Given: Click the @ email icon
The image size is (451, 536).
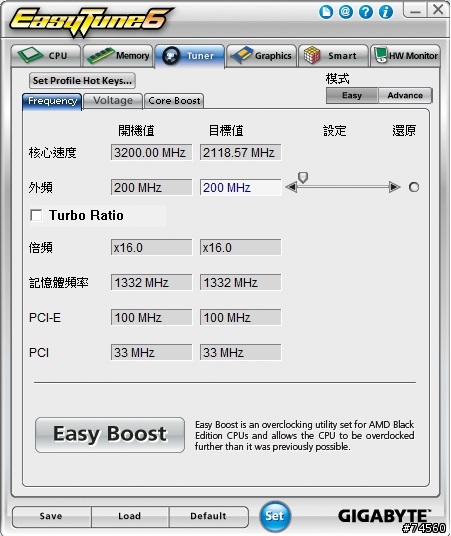Looking at the screenshot, I should [346, 12].
